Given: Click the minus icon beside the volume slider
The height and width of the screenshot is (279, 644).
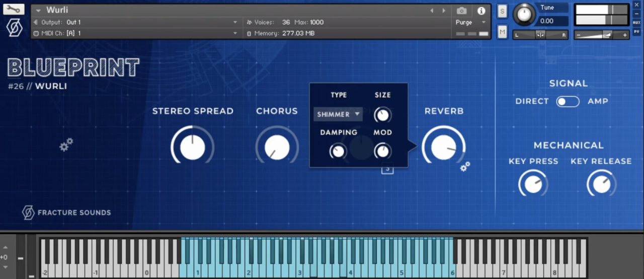Looking at the screenshot, I should [x=580, y=35].
